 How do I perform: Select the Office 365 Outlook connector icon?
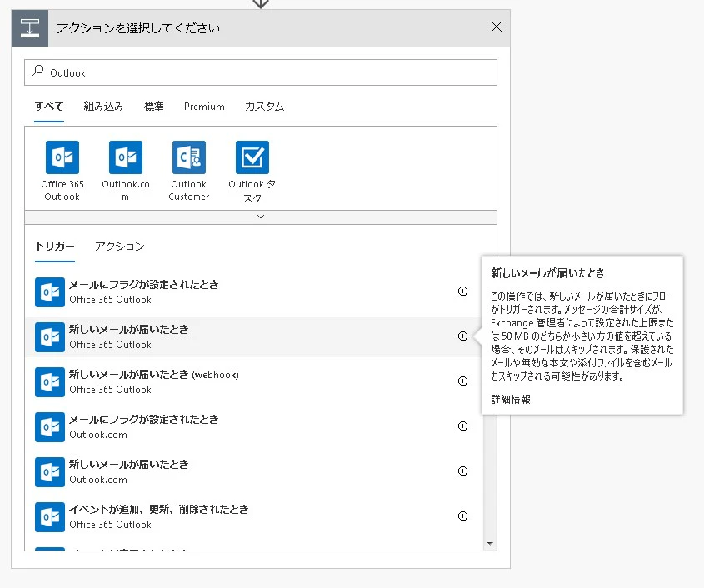click(62, 157)
